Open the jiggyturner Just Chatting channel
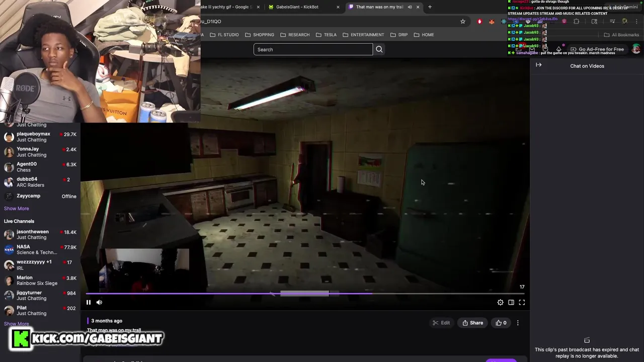 (40, 296)
